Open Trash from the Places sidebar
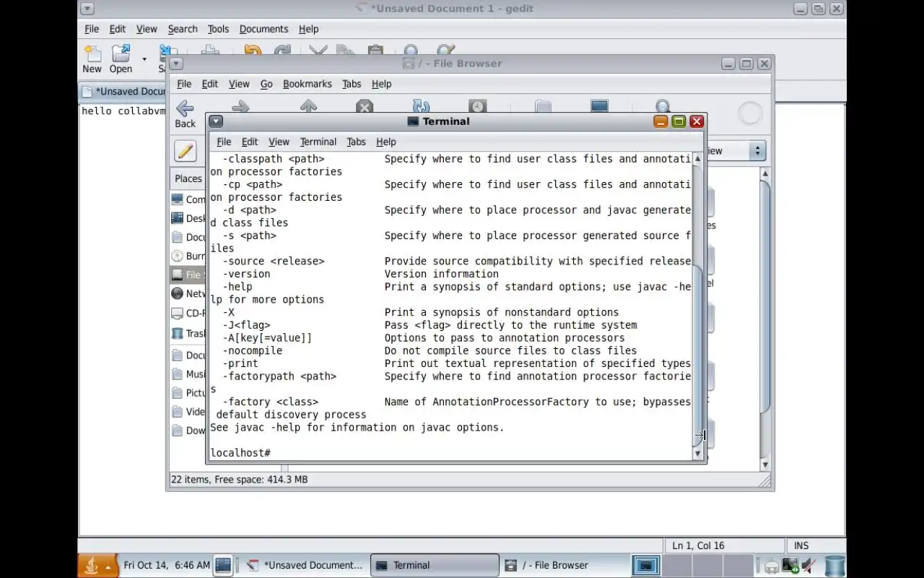The width and height of the screenshot is (924, 578). [x=188, y=333]
